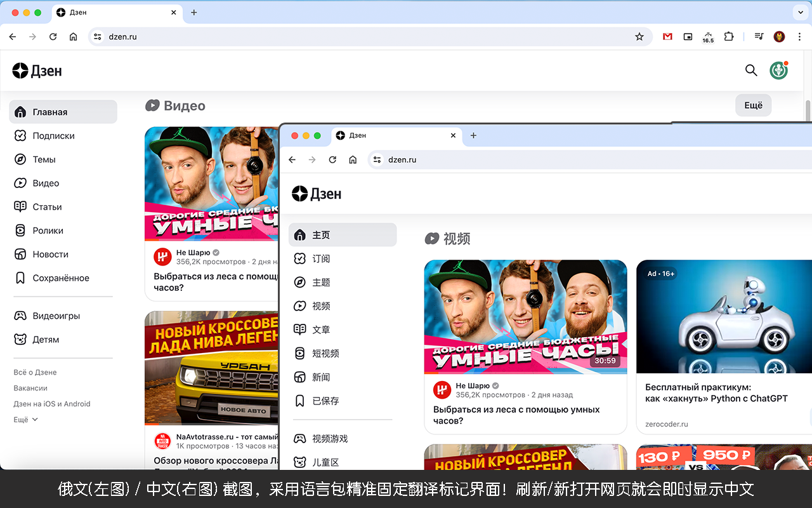
Task: Open the Chrome three-dot menu
Action: tap(800, 37)
